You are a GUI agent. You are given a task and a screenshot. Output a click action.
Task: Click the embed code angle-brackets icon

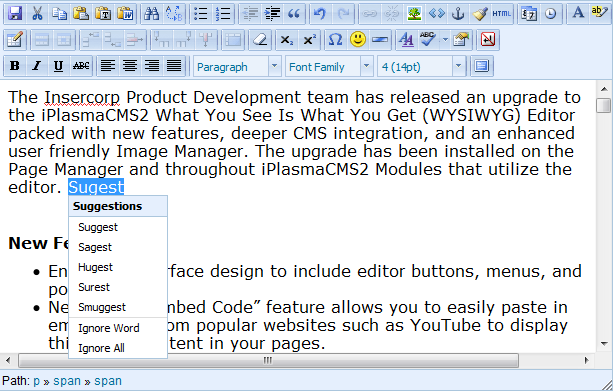click(436, 14)
